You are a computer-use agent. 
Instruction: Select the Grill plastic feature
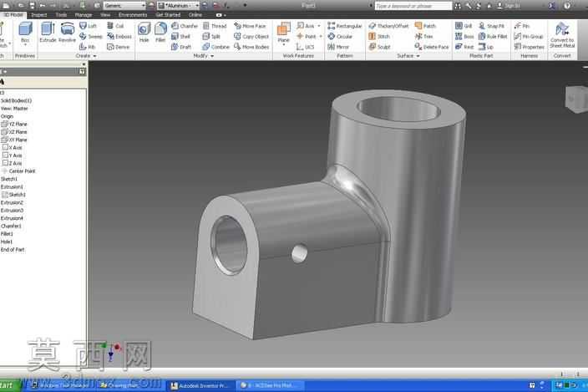tap(464, 26)
